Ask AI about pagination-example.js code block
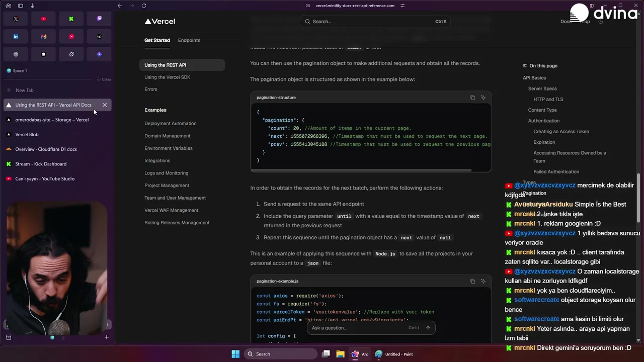This screenshot has height=362, width=644. click(483, 281)
